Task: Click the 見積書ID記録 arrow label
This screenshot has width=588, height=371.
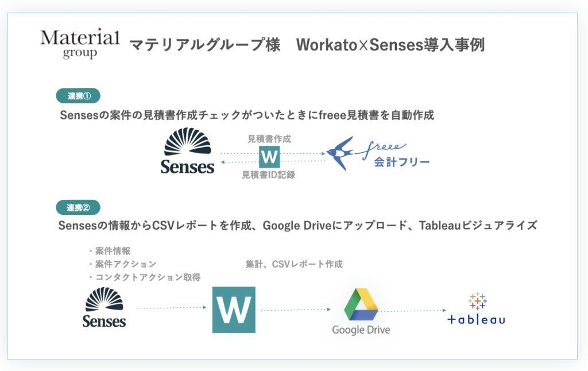Action: 269,175
